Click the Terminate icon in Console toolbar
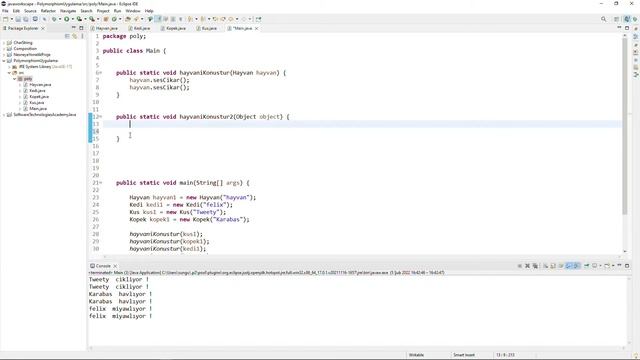Screen dimensions: 640x360 (x=520, y=266)
